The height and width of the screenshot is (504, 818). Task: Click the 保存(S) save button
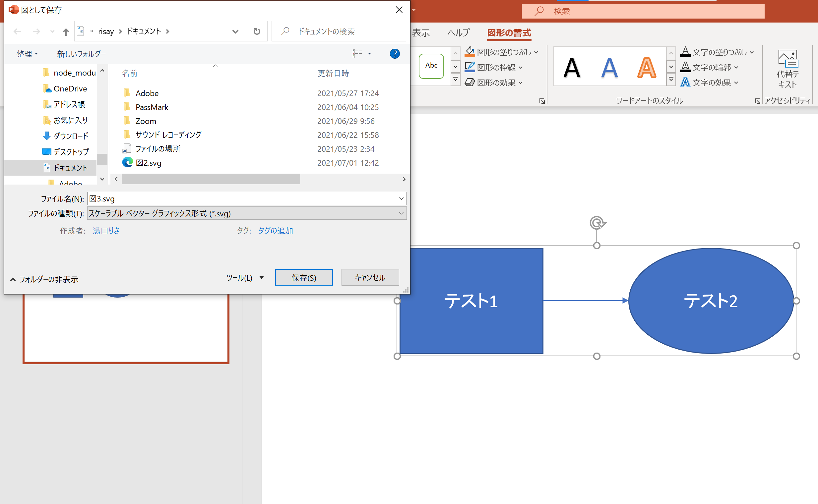click(303, 277)
